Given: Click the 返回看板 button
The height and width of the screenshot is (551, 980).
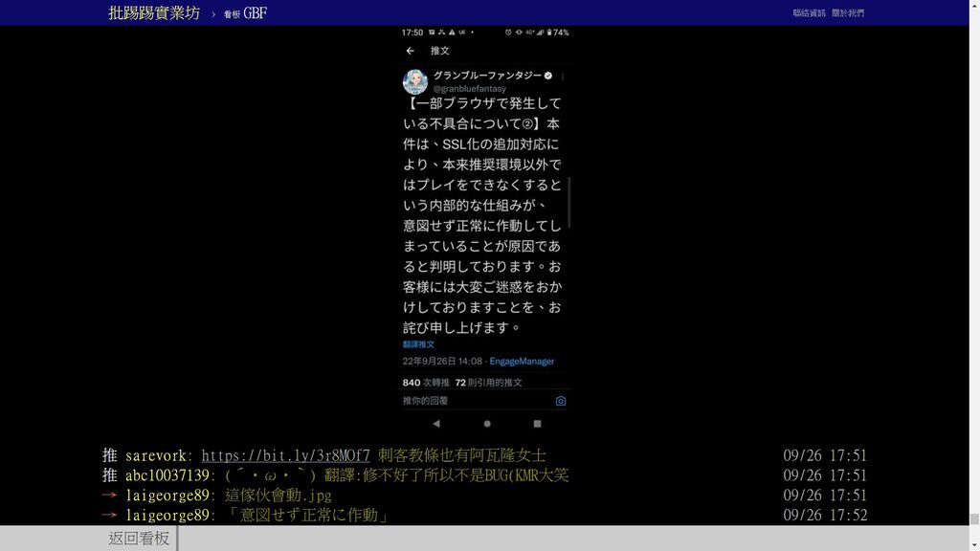Looking at the screenshot, I should [x=139, y=538].
